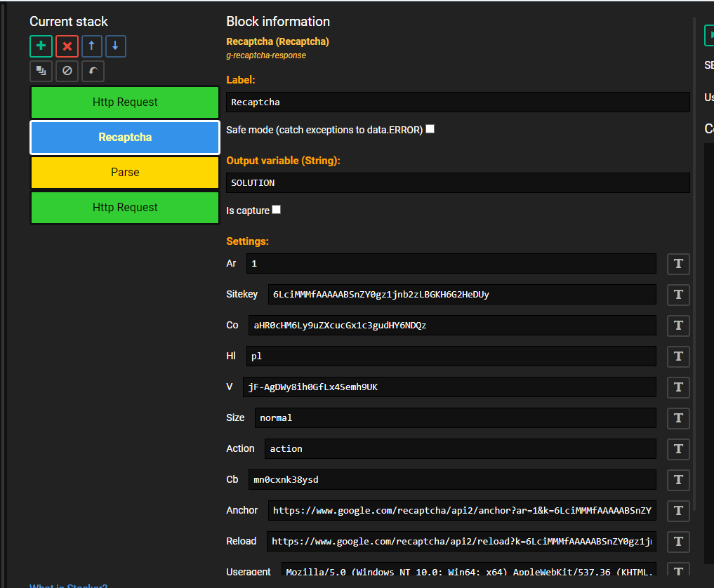Click the Current stack heading
The height and width of the screenshot is (588, 714).
68,21
